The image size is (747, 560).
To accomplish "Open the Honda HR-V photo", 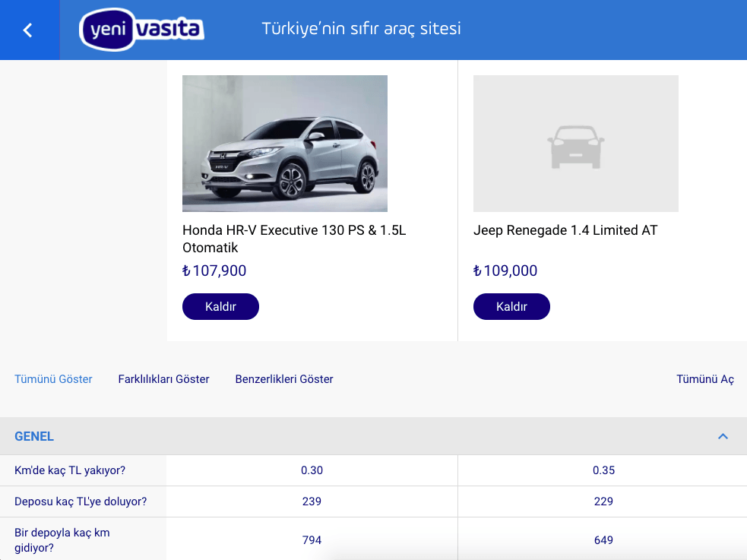I will point(284,143).
